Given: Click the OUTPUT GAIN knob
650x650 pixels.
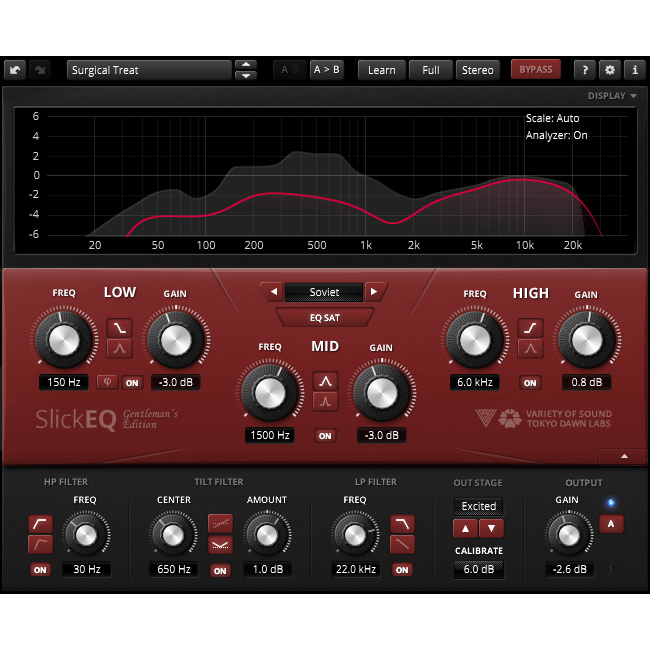Looking at the screenshot, I should point(569,534).
